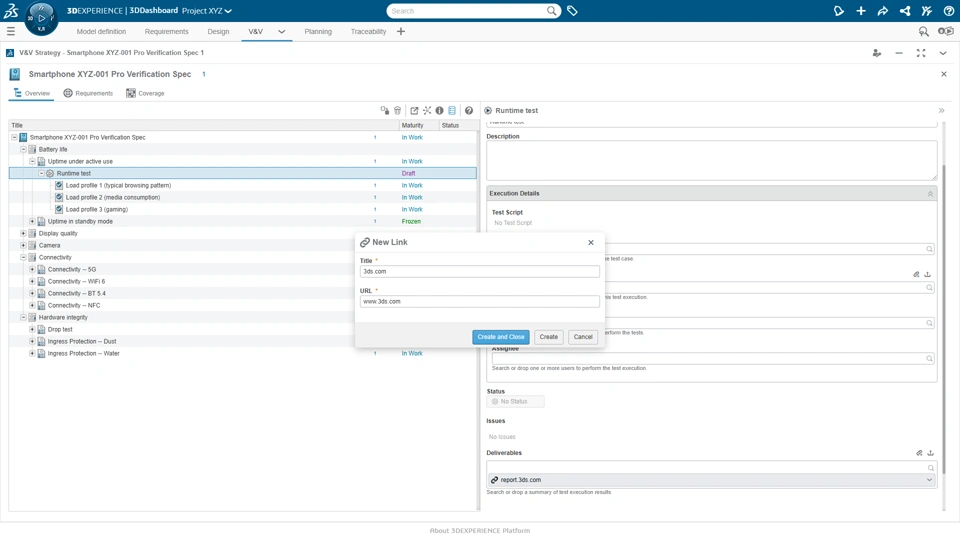Click the Create button in New Link
Screen dimensions: 960x540
coord(549,337)
